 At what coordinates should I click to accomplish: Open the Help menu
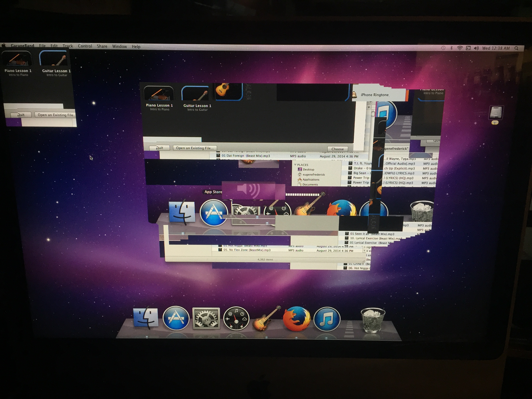click(136, 47)
